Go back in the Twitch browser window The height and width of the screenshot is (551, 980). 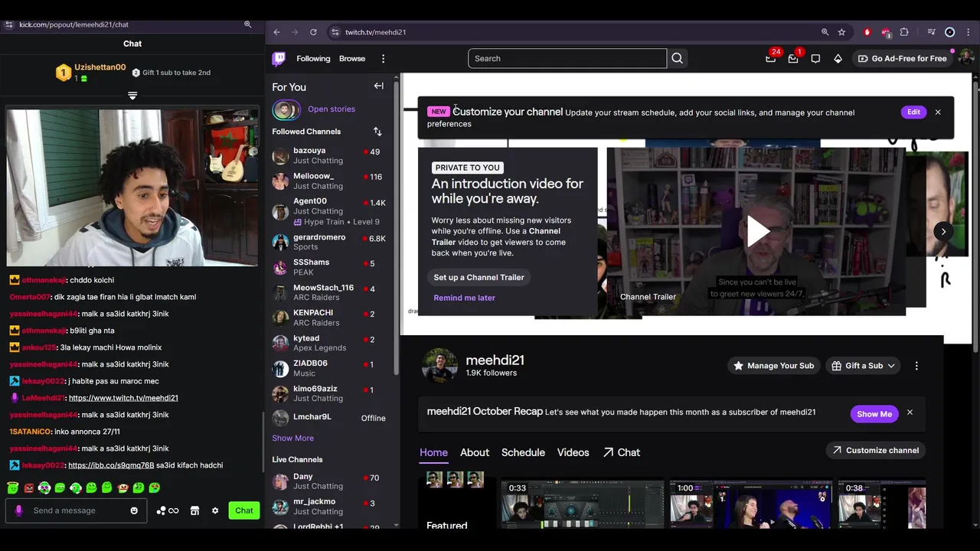(276, 32)
